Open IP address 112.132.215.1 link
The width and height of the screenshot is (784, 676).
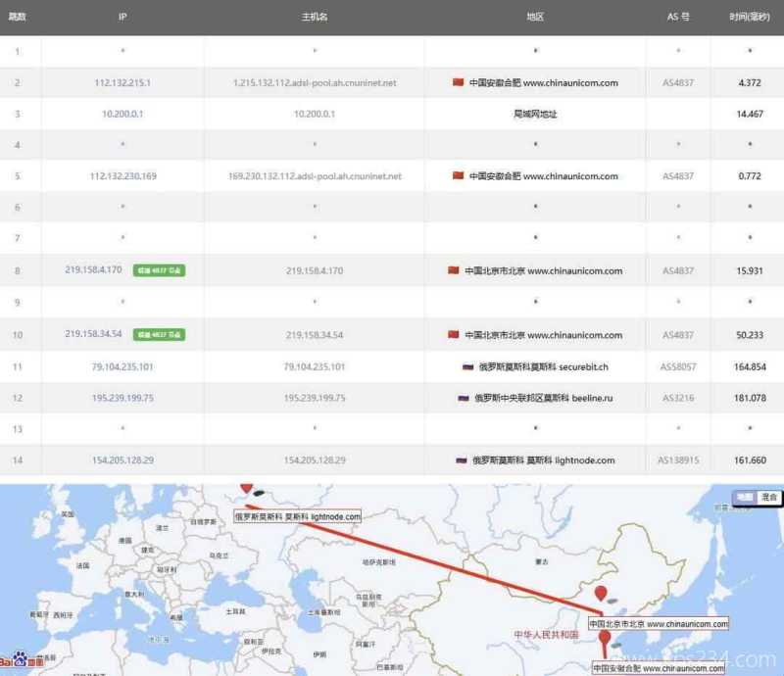(122, 83)
